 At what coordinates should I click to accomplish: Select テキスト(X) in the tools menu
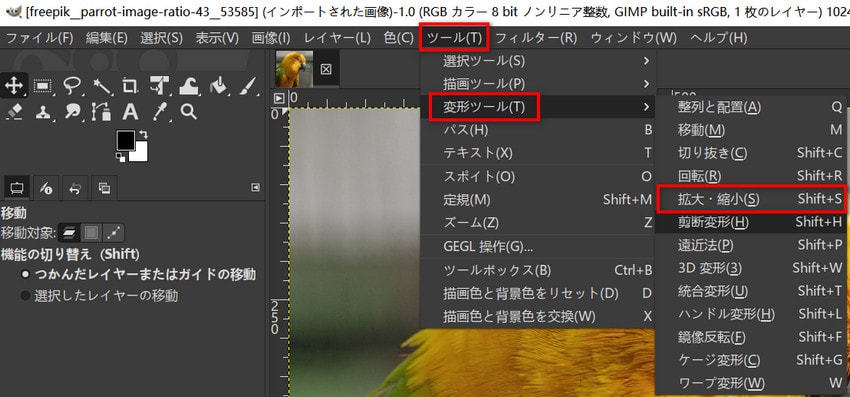coord(538,153)
